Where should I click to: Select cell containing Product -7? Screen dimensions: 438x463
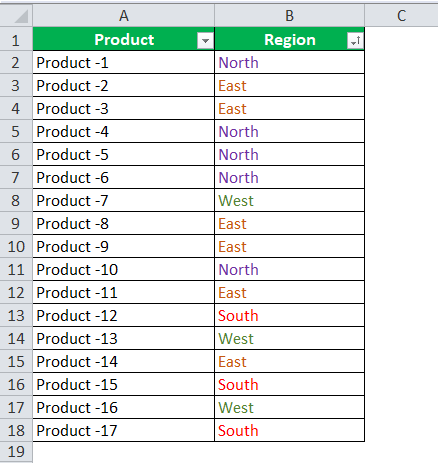point(124,200)
